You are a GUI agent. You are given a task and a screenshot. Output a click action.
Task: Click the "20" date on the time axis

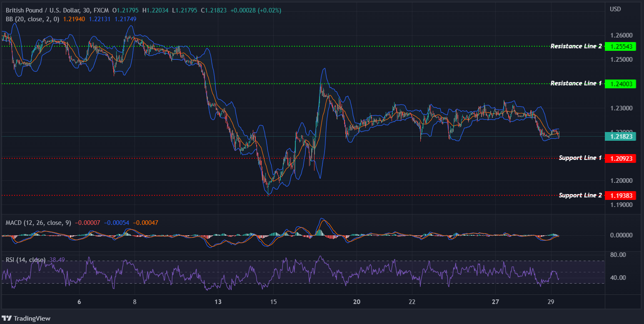coord(357,302)
